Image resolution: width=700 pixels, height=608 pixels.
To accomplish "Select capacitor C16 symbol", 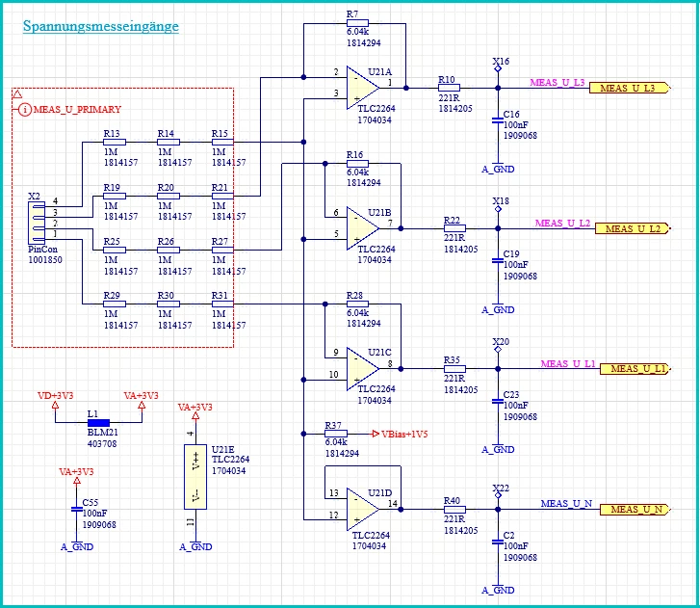I will pos(498,120).
